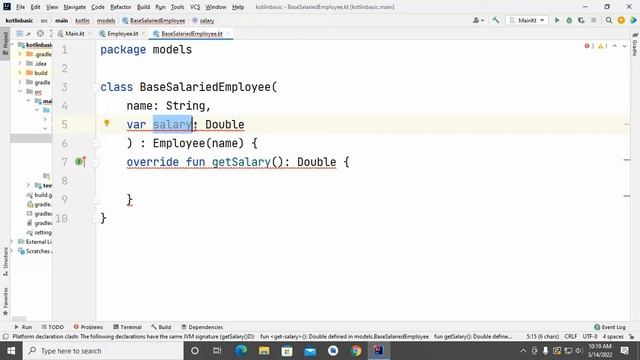
Task: Expand External Libraries node
Action: (x=12, y=242)
